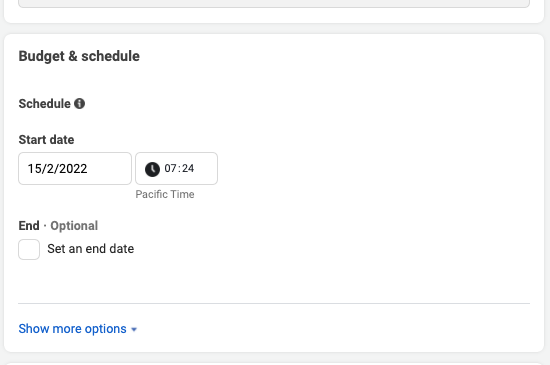Click the Schedule section label

click(x=45, y=104)
